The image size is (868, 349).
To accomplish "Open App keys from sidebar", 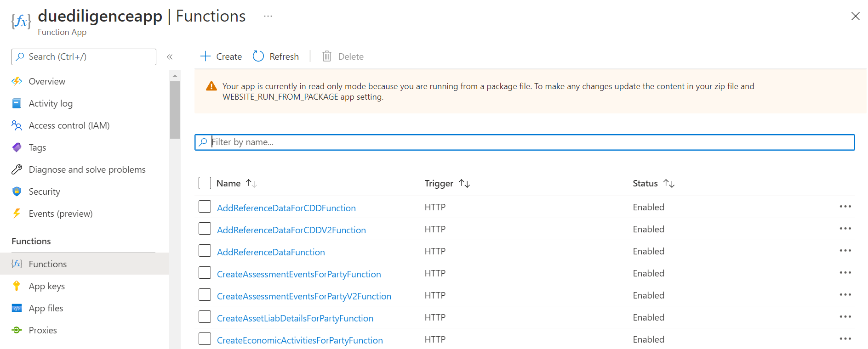I will [46, 286].
